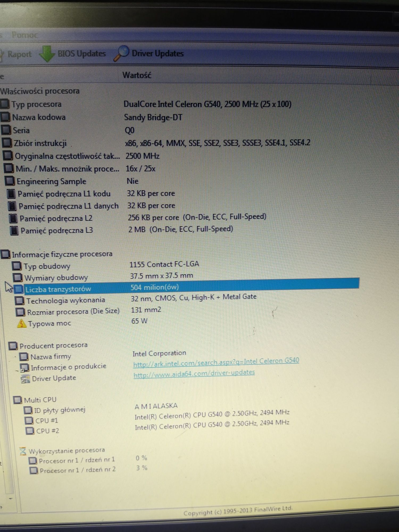Select the x86, x86-64, MMX instruction set value
Screen dimensions: 399x532
218,143
